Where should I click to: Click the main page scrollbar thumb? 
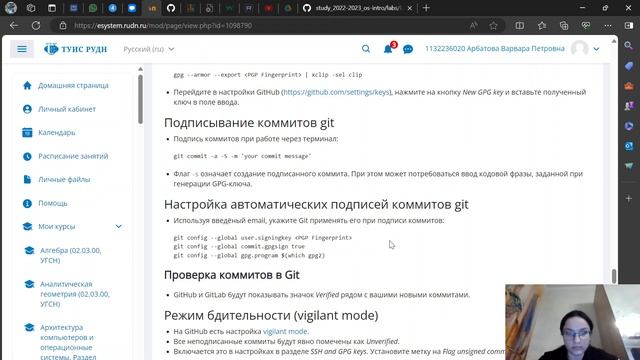(x=614, y=276)
